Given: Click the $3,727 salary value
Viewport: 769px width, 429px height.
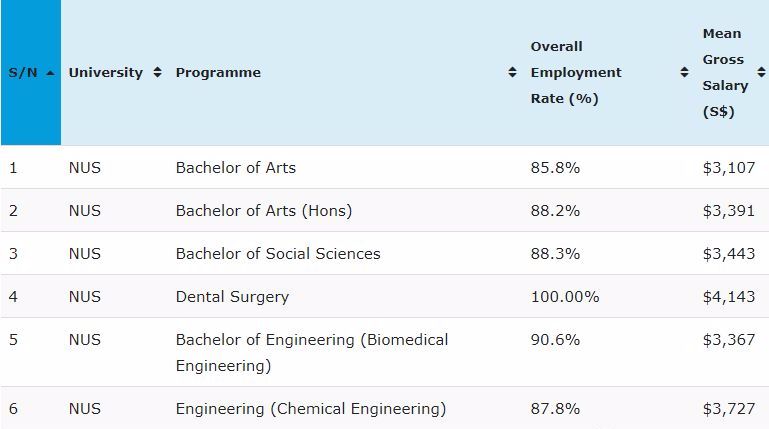Looking at the screenshot, I should (728, 408).
